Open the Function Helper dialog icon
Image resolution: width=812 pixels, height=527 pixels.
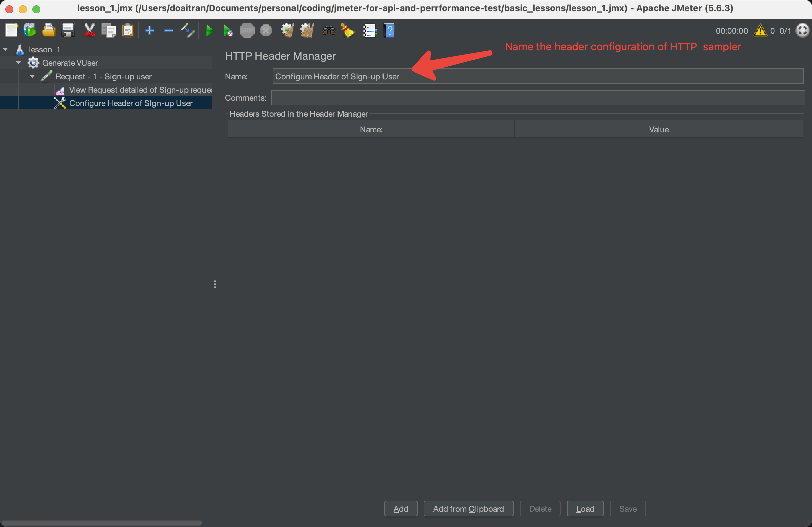tap(369, 30)
